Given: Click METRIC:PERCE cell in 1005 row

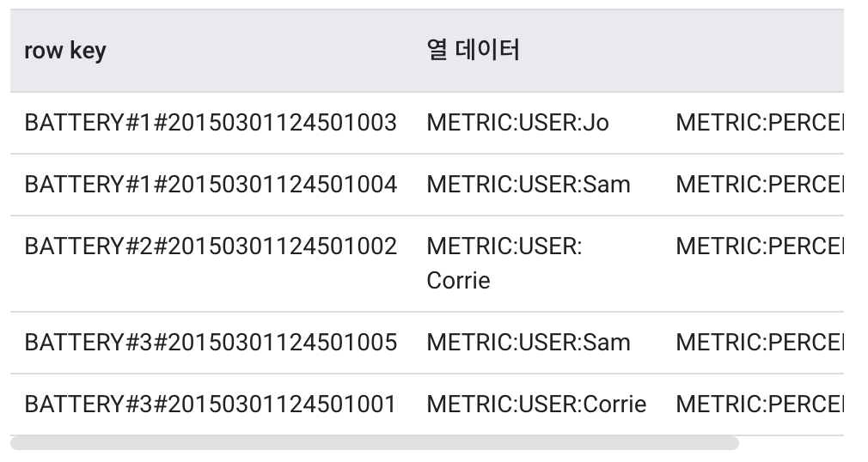Looking at the screenshot, I should coord(760,343).
